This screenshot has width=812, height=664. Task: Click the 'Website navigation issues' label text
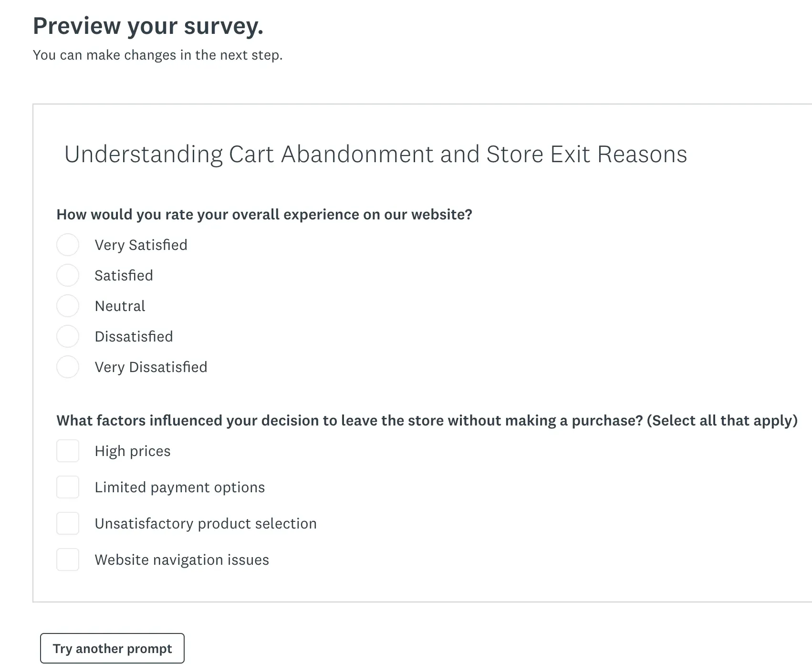pos(182,560)
